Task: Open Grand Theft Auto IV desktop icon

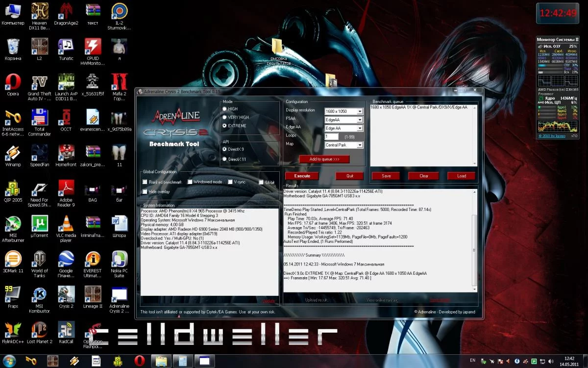Action: click(39, 87)
